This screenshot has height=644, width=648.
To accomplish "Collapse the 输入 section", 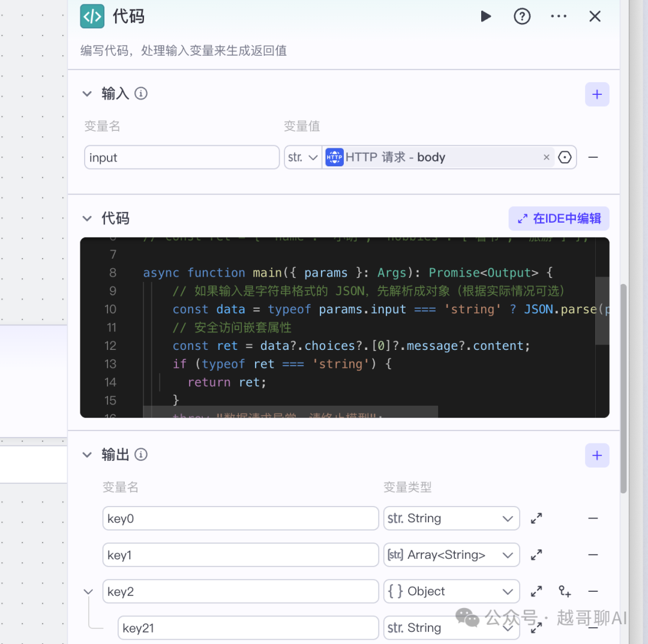I will 87,94.
